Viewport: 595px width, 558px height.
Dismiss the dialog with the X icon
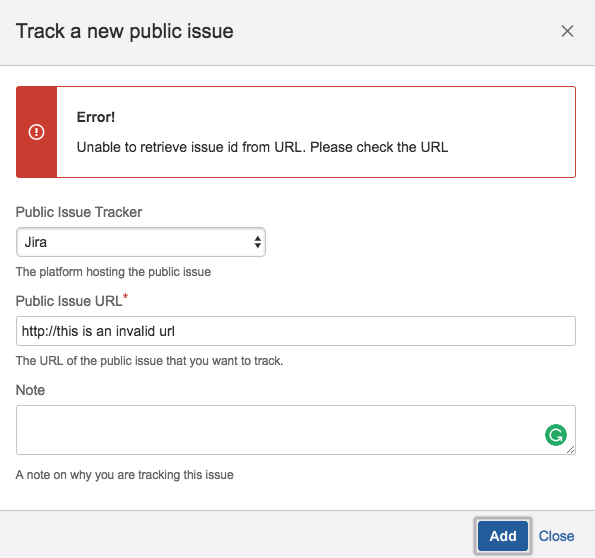(x=567, y=31)
